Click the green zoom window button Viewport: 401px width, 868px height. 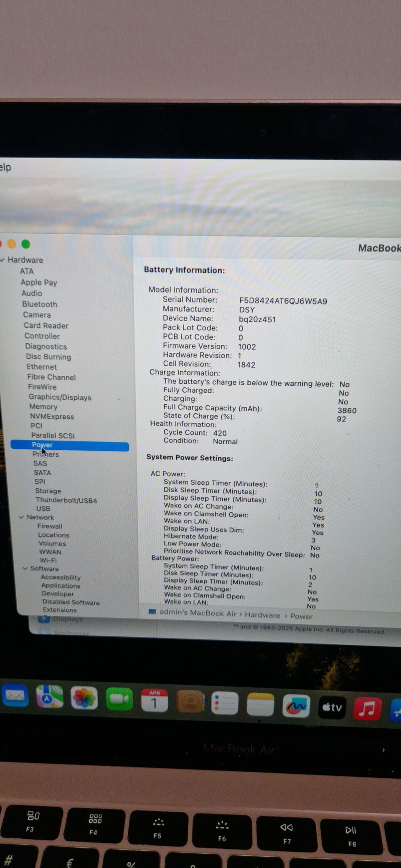pyautogui.click(x=26, y=244)
